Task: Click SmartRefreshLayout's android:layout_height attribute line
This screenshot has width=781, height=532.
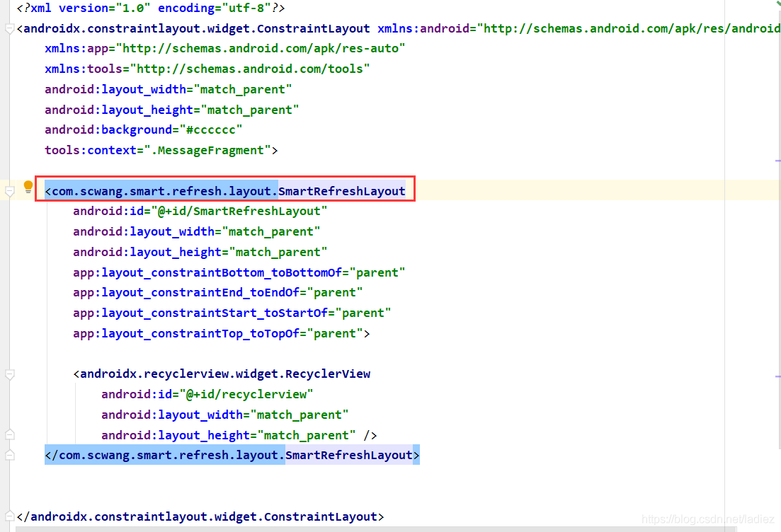Action: tap(200, 253)
